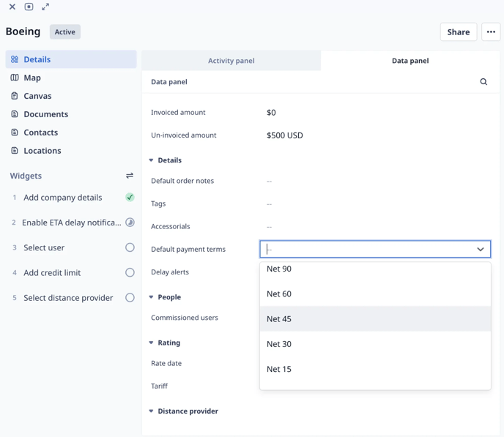The image size is (504, 437).
Task: Toggle the Select user status circle
Action: point(130,247)
